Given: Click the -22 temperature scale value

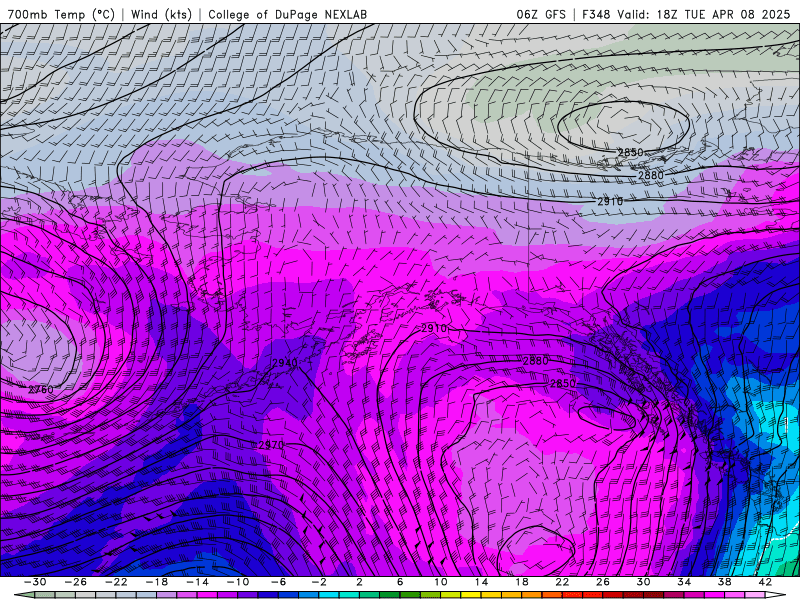Looking at the screenshot, I should (x=116, y=582).
